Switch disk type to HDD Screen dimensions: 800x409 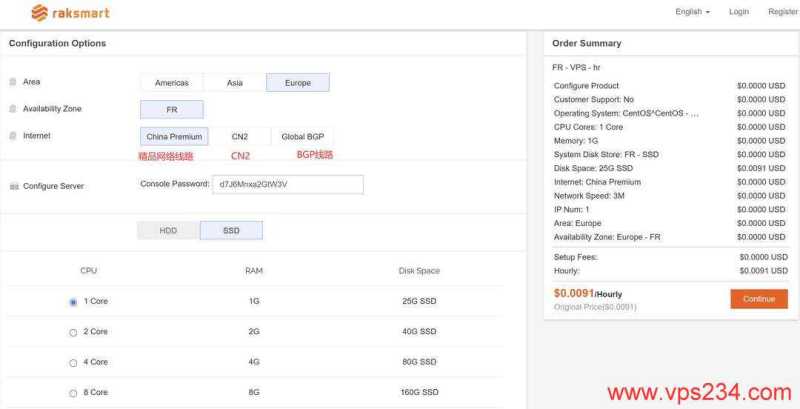tap(168, 231)
